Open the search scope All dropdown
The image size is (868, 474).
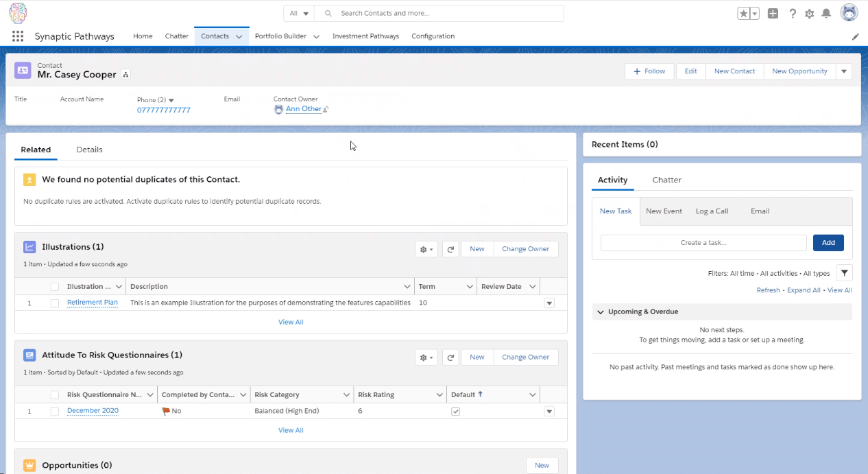[299, 13]
